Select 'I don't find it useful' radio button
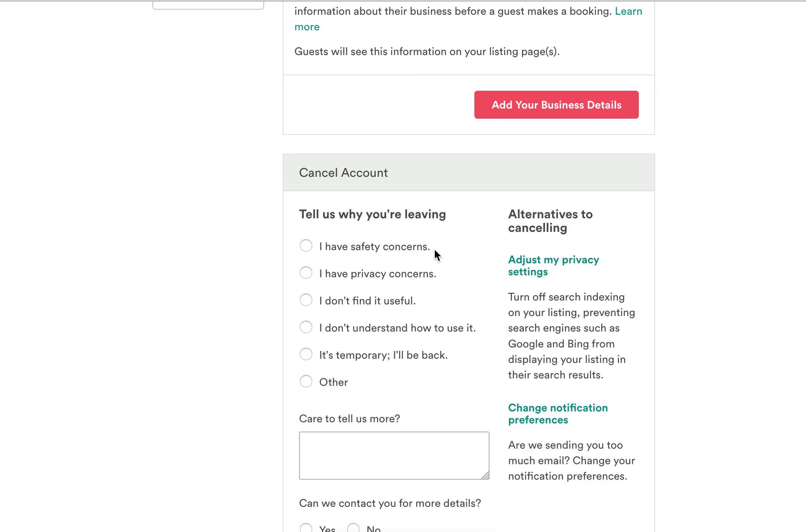806x532 pixels. (x=306, y=300)
